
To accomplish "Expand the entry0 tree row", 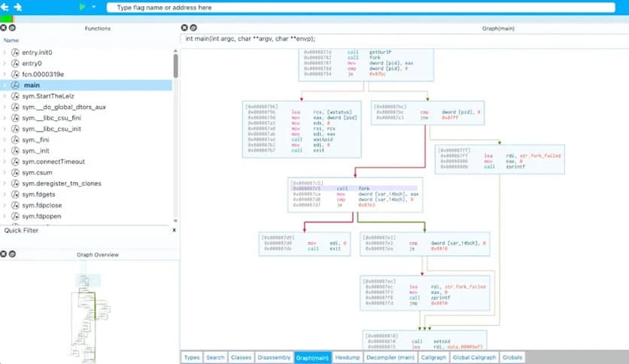I will [x=5, y=63].
